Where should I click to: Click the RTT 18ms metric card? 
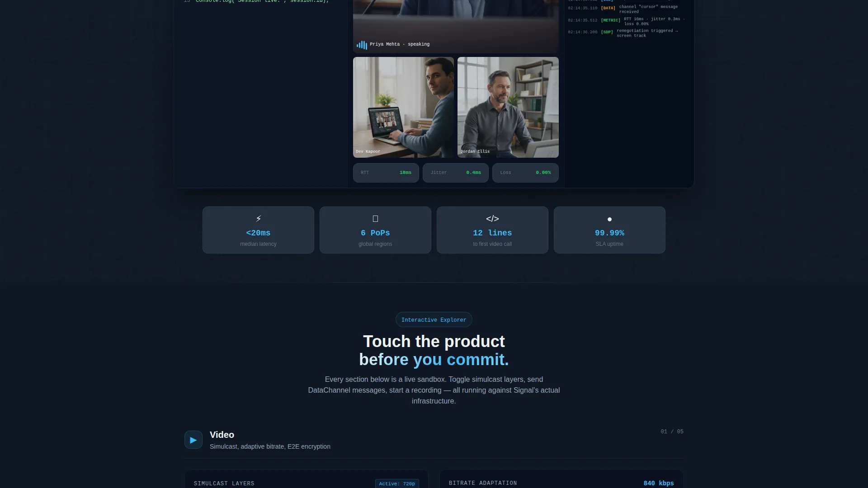coord(386,173)
